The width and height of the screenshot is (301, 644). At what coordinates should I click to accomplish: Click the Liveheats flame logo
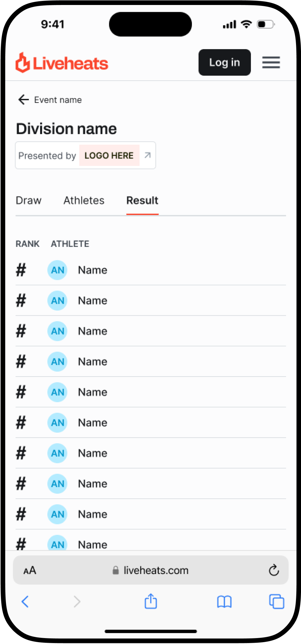23,63
